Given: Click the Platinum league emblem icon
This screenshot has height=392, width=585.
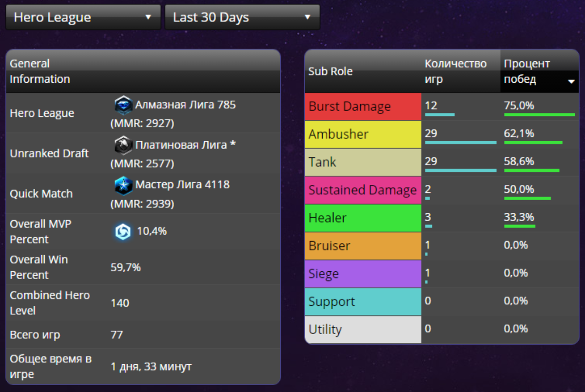Looking at the screenshot, I should pos(123,145).
